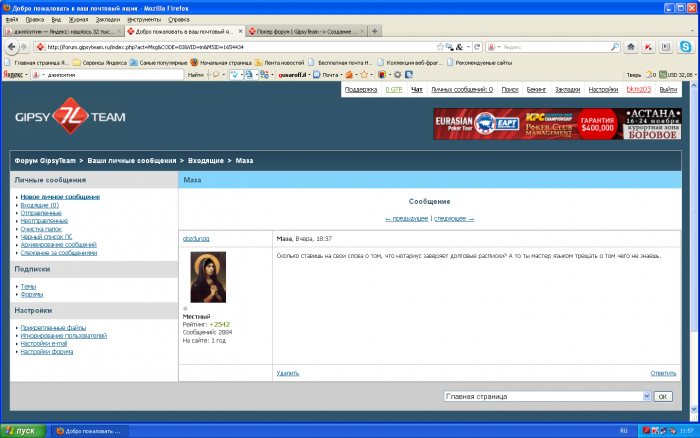Switch to the Покер форум GipsyTeam tab
The height and width of the screenshot is (438, 700).
[306, 31]
